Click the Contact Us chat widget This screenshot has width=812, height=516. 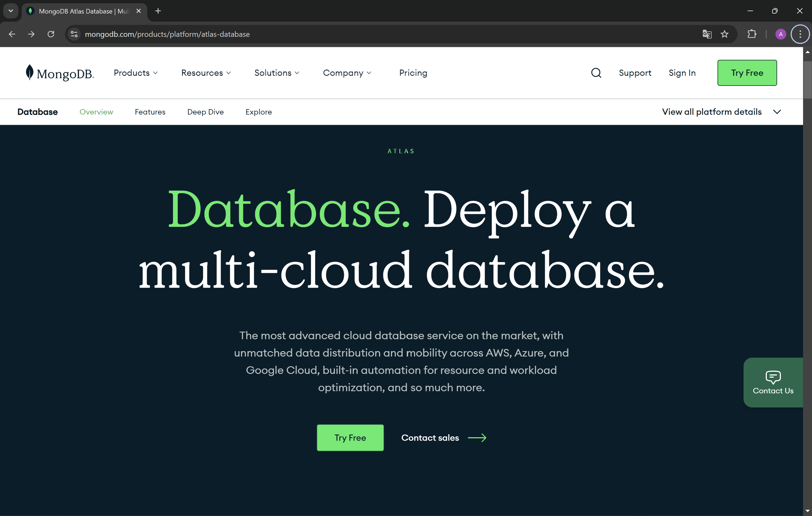(x=773, y=383)
